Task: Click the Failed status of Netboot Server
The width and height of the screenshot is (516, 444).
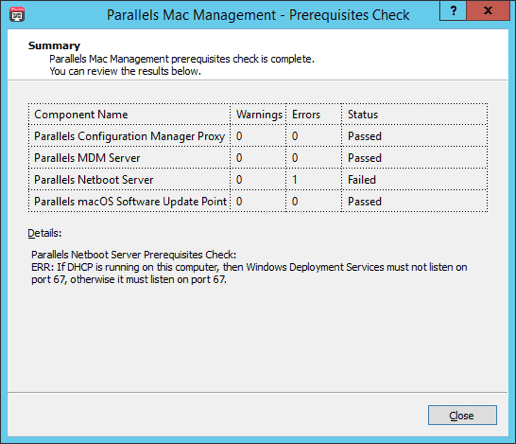Action: [x=362, y=180]
